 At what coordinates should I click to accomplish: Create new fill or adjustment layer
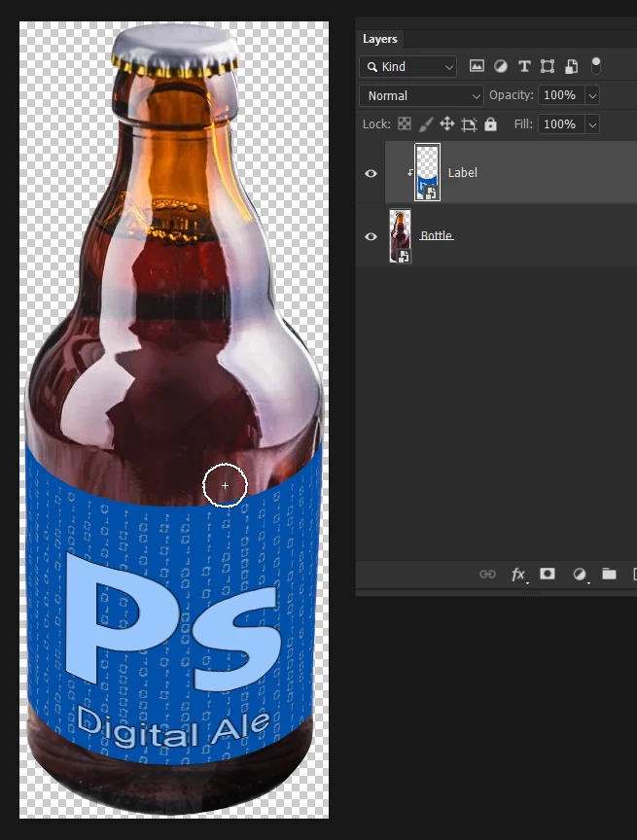click(x=580, y=575)
